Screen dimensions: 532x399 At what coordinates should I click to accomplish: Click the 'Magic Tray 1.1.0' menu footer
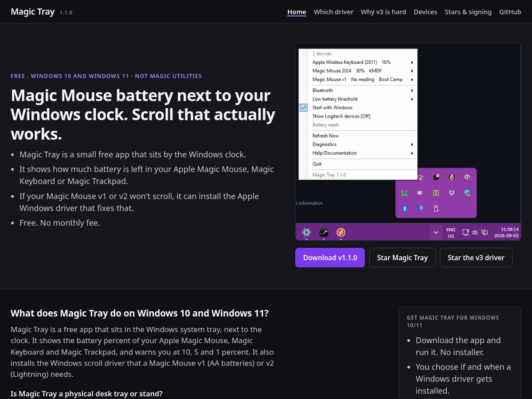(329, 175)
